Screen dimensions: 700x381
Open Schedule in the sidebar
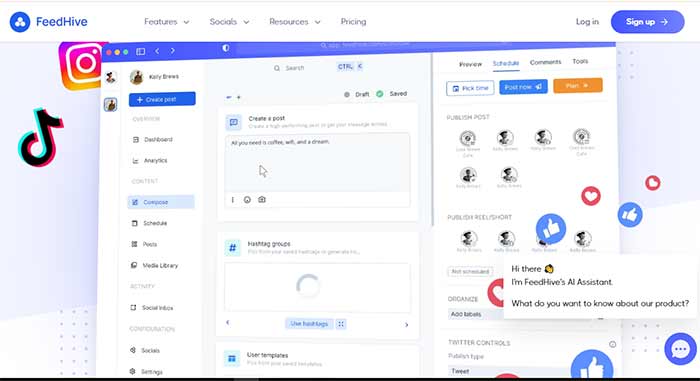pos(150,223)
